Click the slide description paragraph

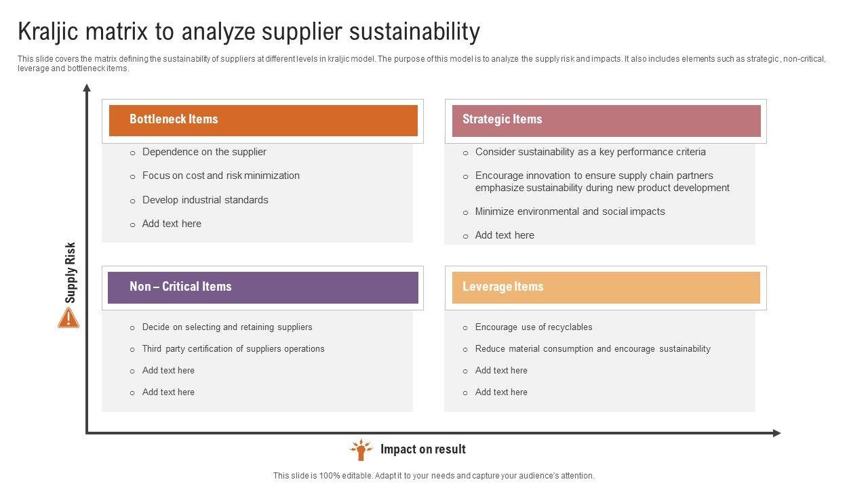[420, 64]
